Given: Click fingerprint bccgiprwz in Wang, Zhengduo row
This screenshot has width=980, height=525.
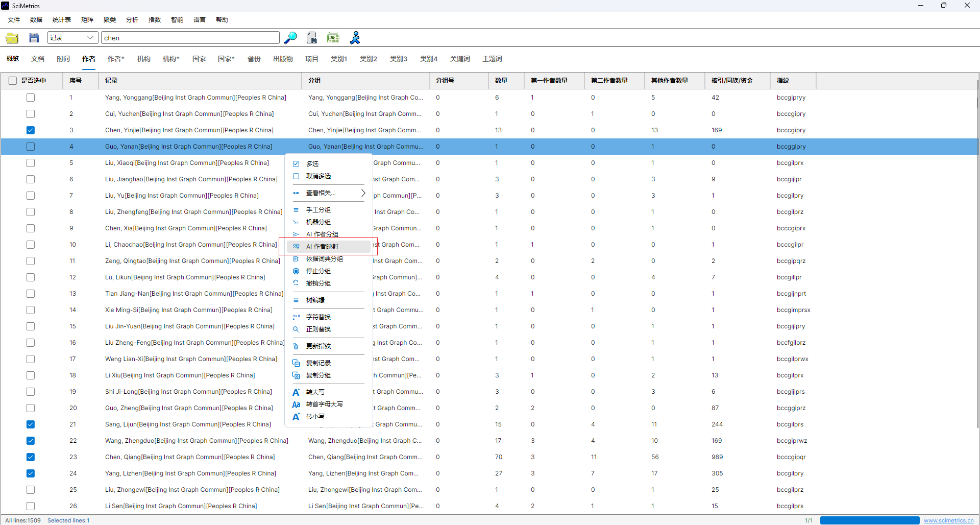Looking at the screenshot, I should point(792,441).
